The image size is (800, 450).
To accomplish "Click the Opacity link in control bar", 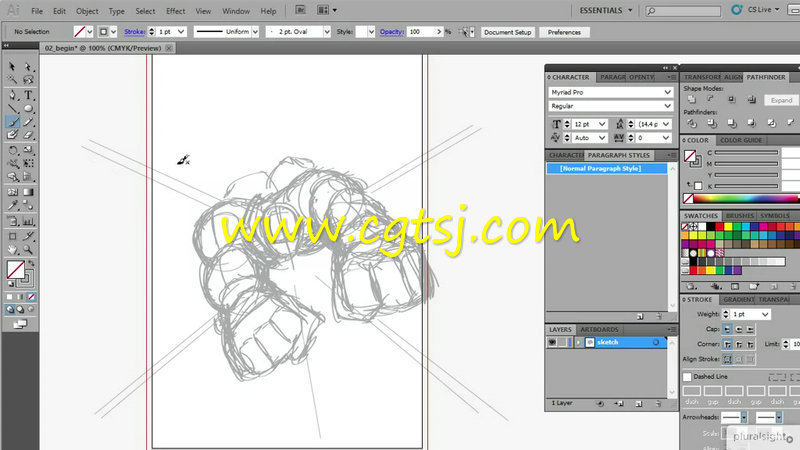I will pos(391,32).
